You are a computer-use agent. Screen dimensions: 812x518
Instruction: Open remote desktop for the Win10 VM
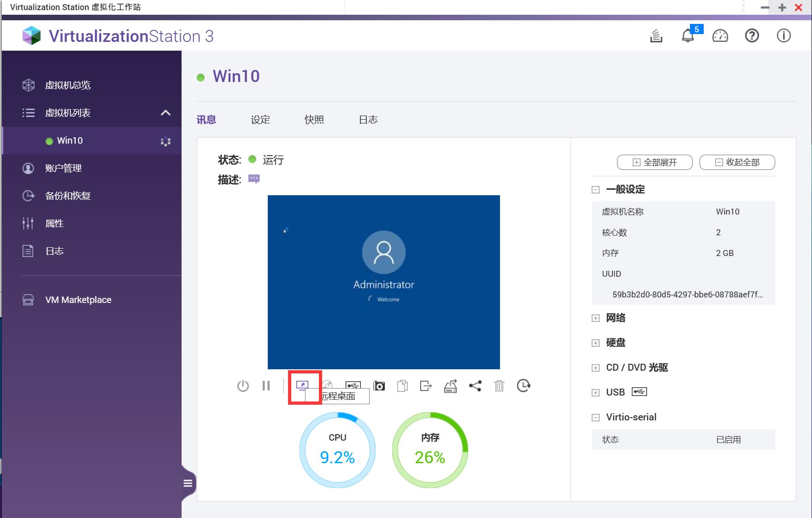tap(302, 386)
